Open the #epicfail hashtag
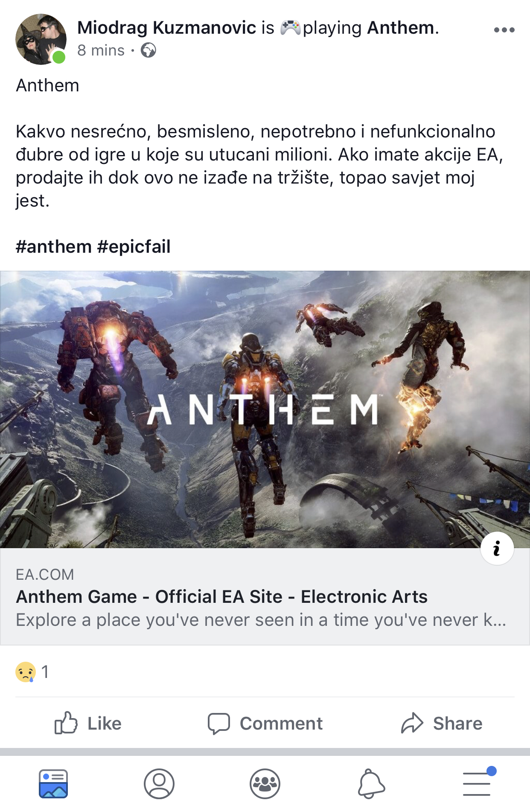This screenshot has height=812, width=530. pos(134,247)
